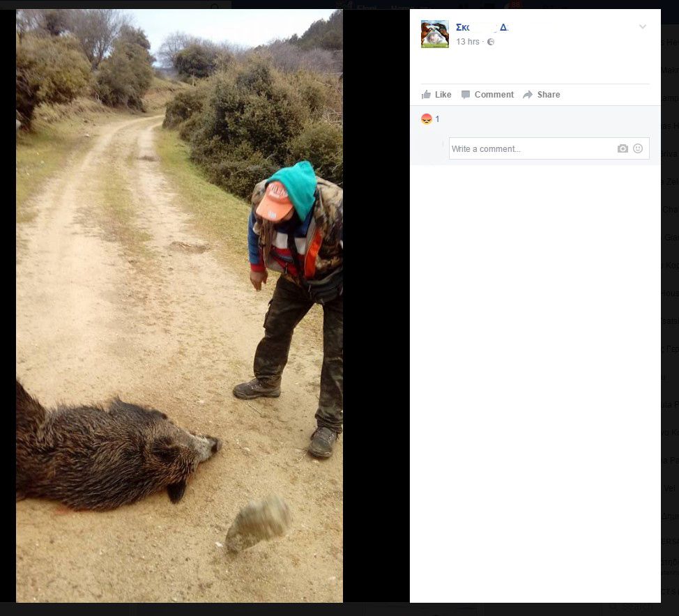The height and width of the screenshot is (616, 679).
Task: Focus the "Write a comment..." field
Action: 530,148
